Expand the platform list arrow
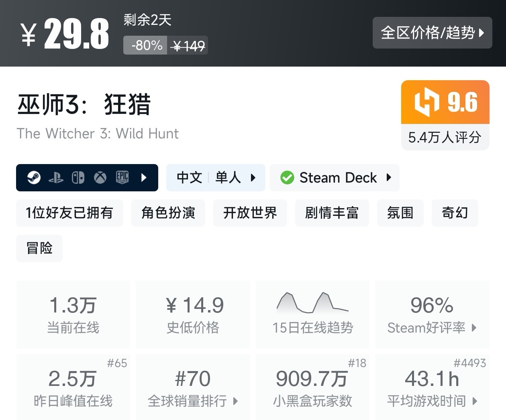Screen dimensions: 506x420 144,178
